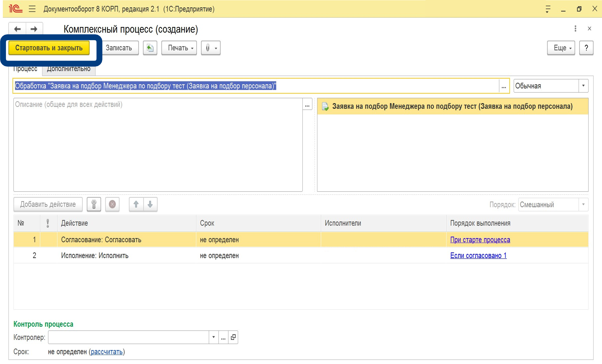Click the ellipsis button beside the description box
Viewport: 602px width, 364px height.
pyautogui.click(x=307, y=104)
